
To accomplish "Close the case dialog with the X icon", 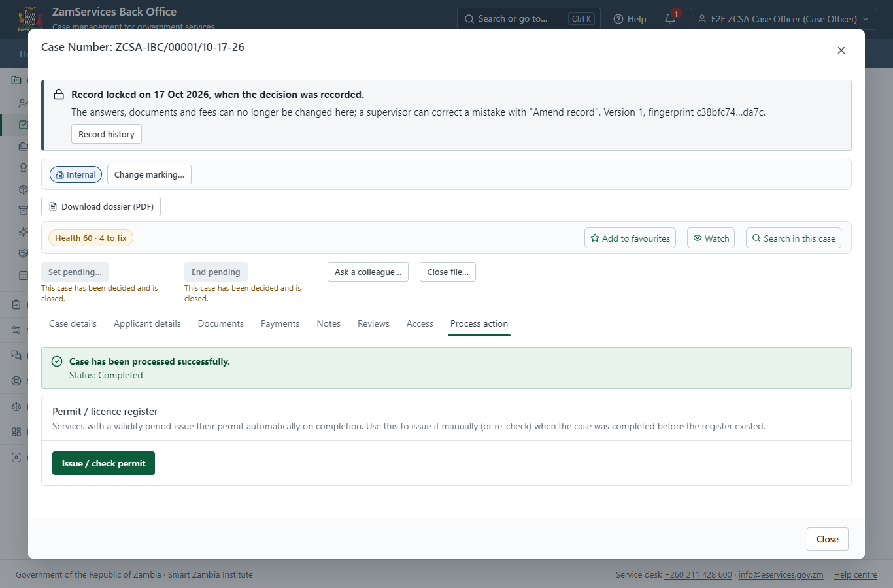I will [x=841, y=50].
